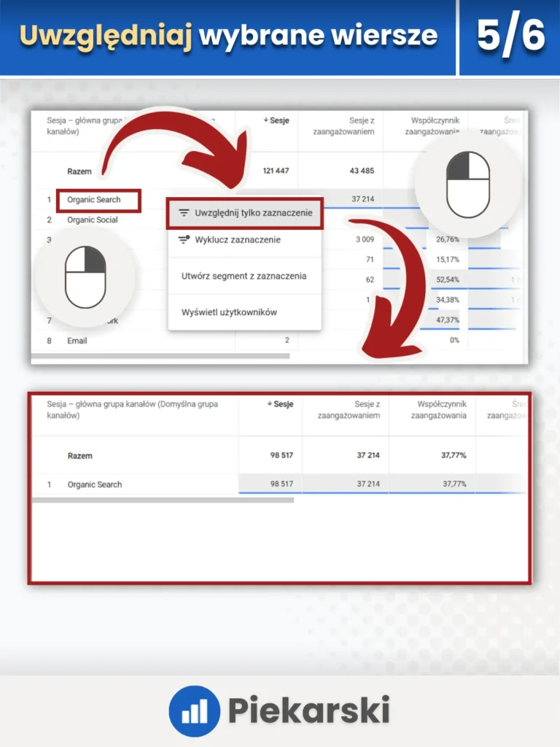Click filter icon beside 'Uwzględnij tylko zaznaczenie'

(x=183, y=213)
